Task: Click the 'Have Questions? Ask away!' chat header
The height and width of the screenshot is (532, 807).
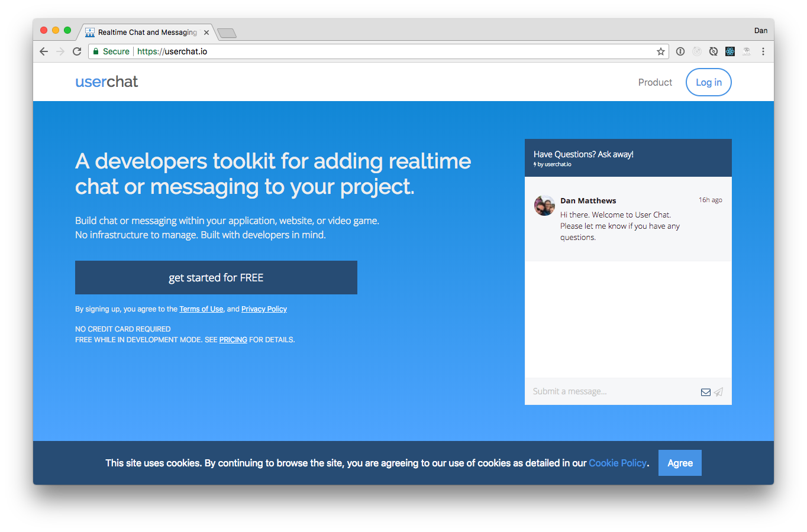Action: point(583,154)
